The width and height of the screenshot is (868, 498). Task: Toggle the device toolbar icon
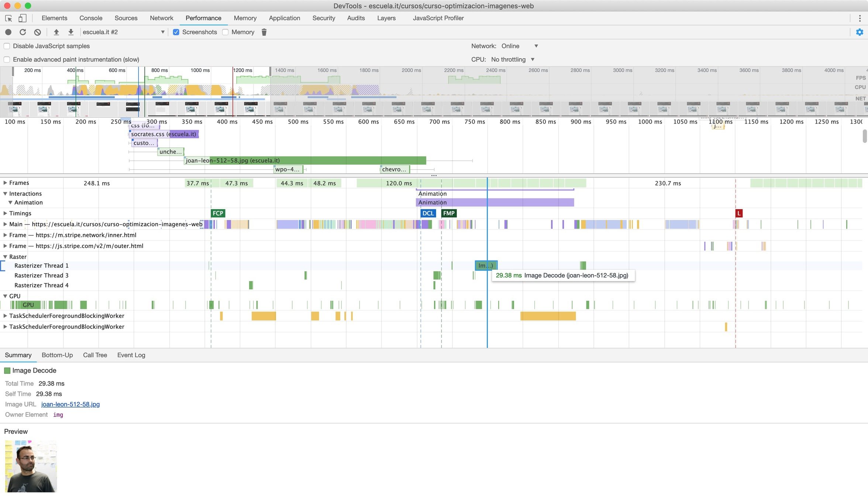click(x=22, y=18)
